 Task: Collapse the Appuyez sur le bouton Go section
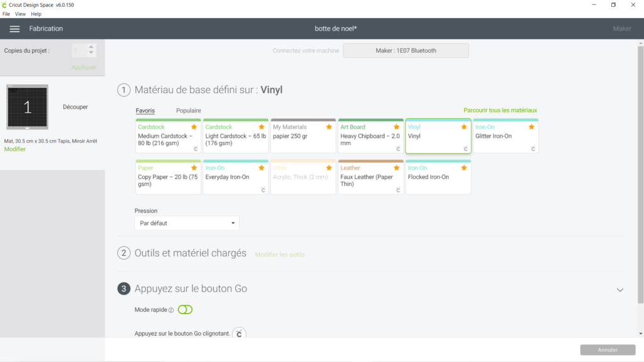(x=619, y=290)
